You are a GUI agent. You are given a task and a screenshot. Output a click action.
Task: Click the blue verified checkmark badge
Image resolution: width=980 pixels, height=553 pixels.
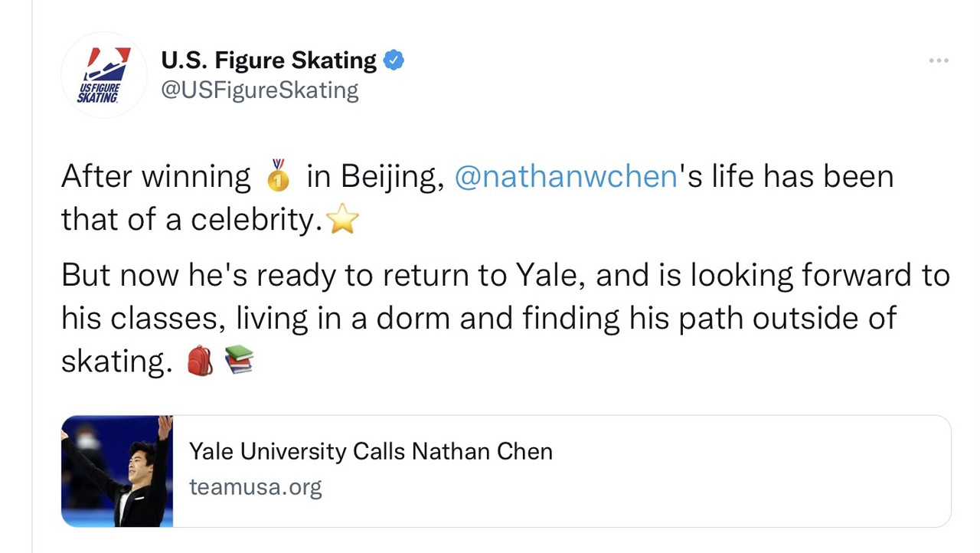(394, 60)
